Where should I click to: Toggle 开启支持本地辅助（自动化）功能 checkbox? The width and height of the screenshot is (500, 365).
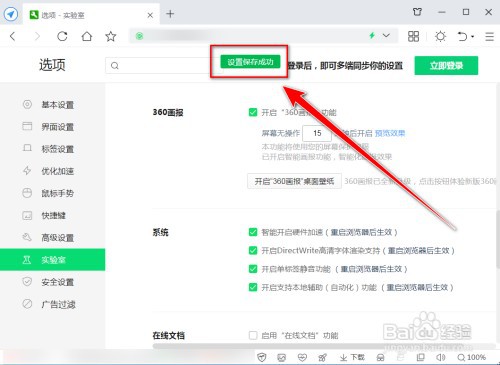[x=253, y=287]
